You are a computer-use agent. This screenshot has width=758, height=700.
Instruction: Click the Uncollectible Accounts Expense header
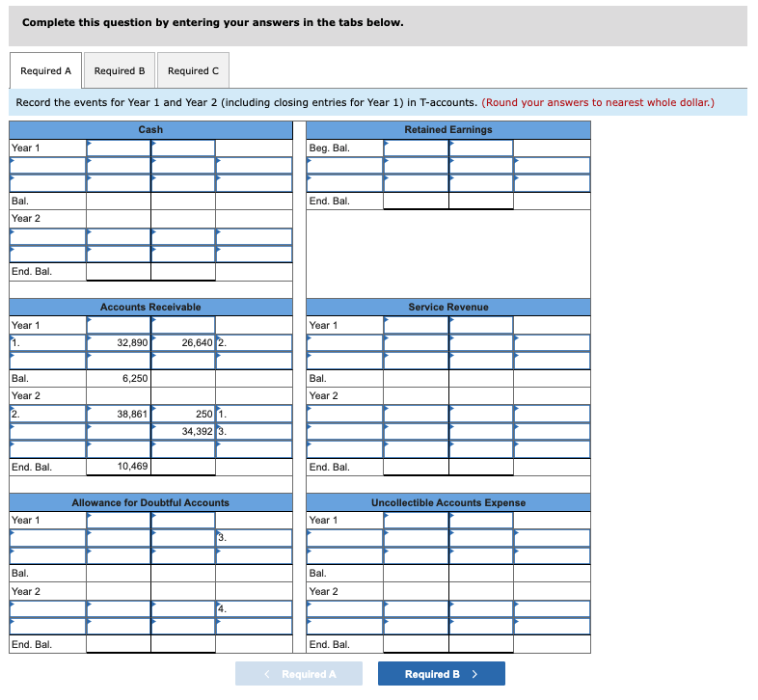(448, 502)
